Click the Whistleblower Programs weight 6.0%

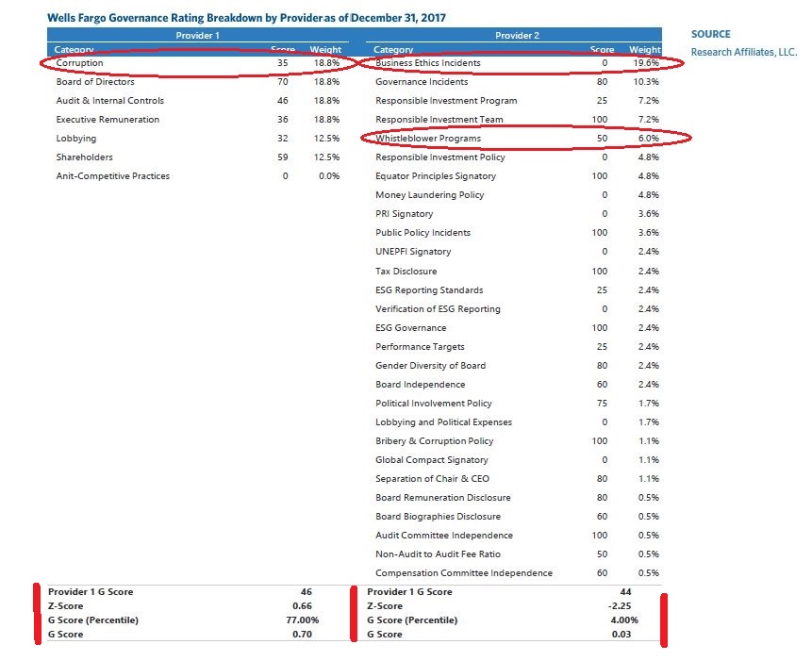point(648,139)
